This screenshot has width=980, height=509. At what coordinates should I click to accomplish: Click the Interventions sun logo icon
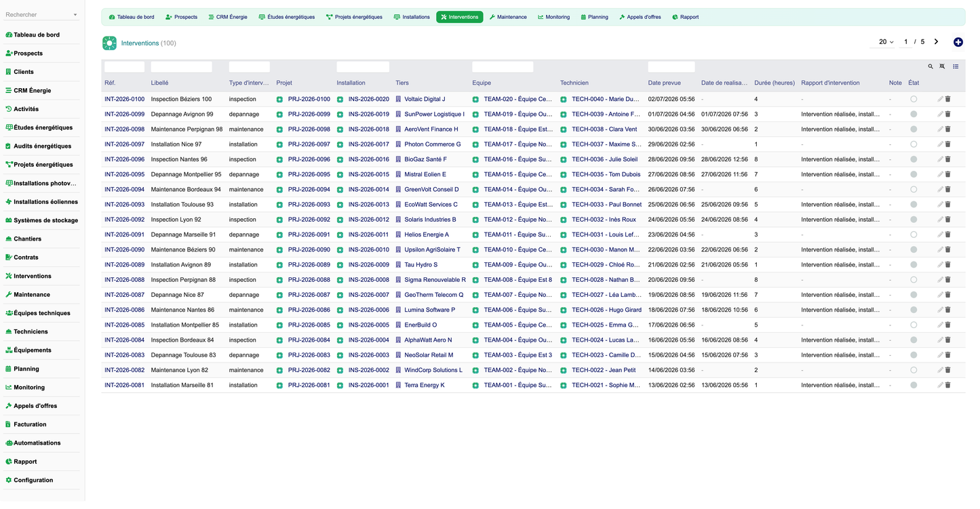tap(109, 43)
